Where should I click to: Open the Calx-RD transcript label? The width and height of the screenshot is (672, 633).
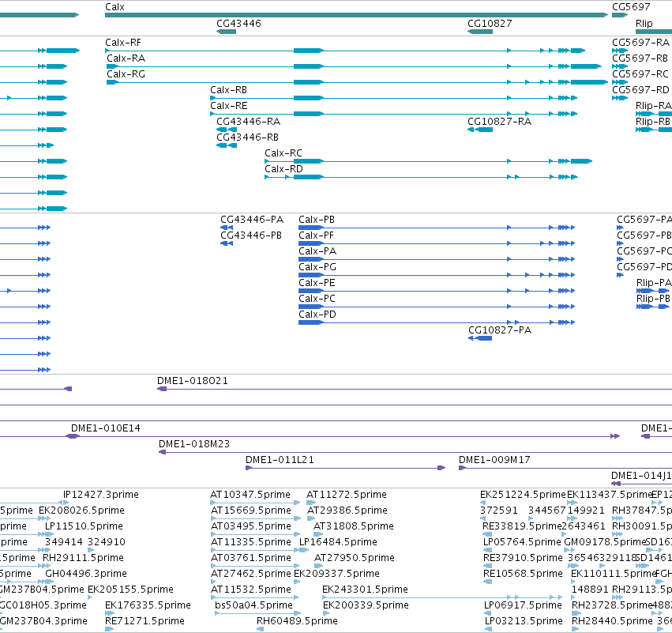283,169
